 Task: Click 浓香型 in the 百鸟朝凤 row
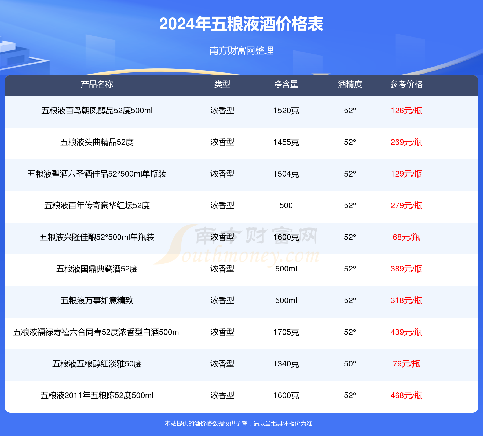[222, 111]
